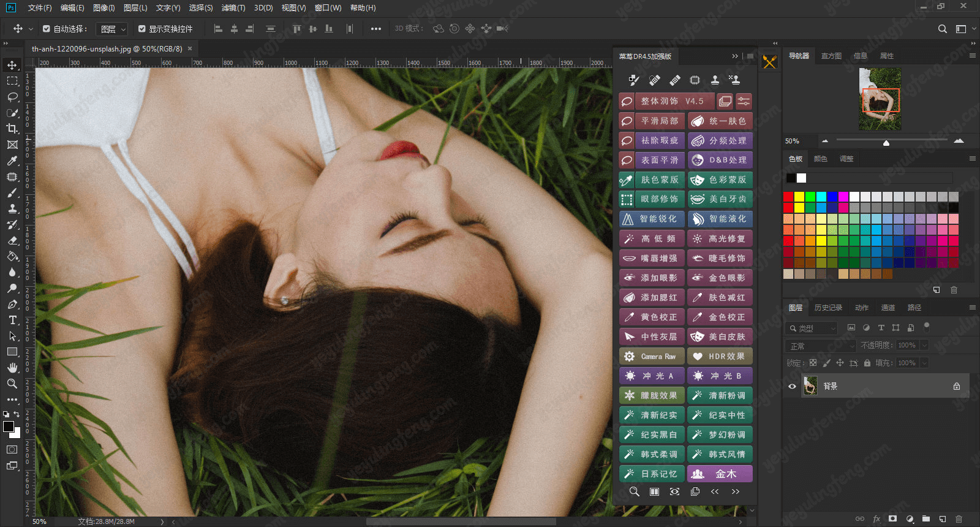This screenshot has width=980, height=527.
Task: Click the Eraser tool
Action: point(12,240)
